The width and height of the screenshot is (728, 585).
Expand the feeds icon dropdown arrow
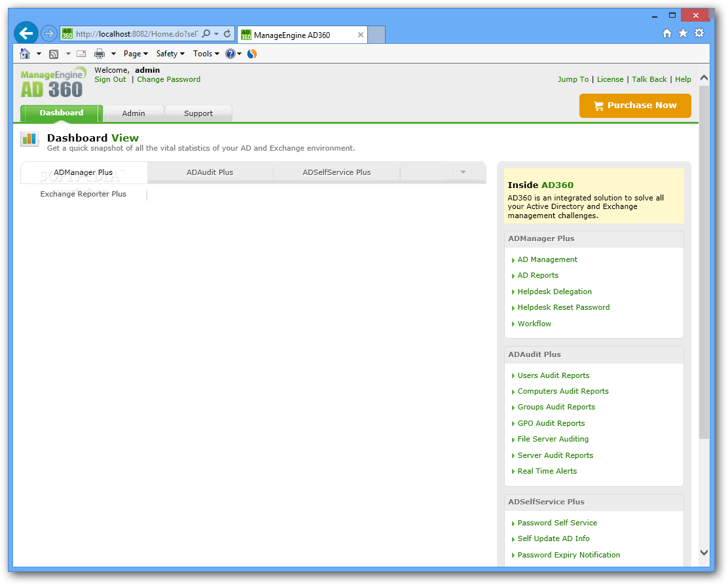(68, 54)
